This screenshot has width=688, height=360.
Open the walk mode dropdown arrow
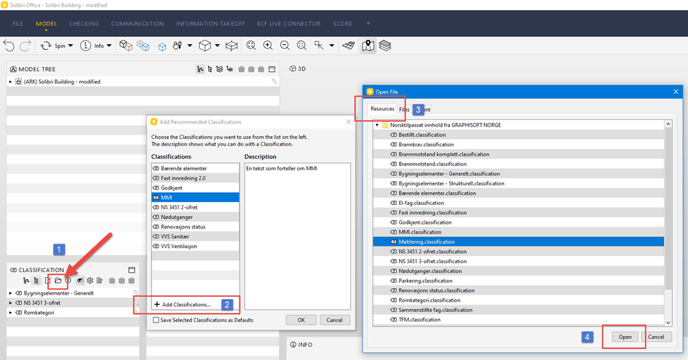coord(190,46)
